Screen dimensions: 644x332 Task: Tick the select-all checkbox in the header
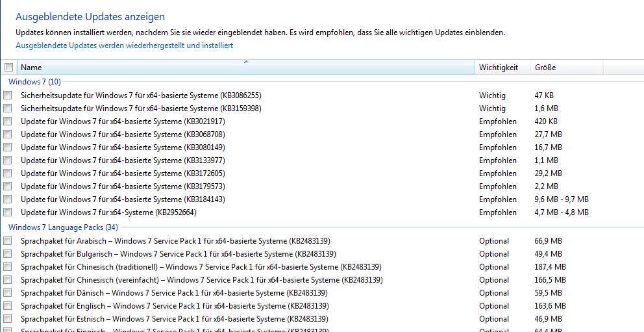pos(8,68)
